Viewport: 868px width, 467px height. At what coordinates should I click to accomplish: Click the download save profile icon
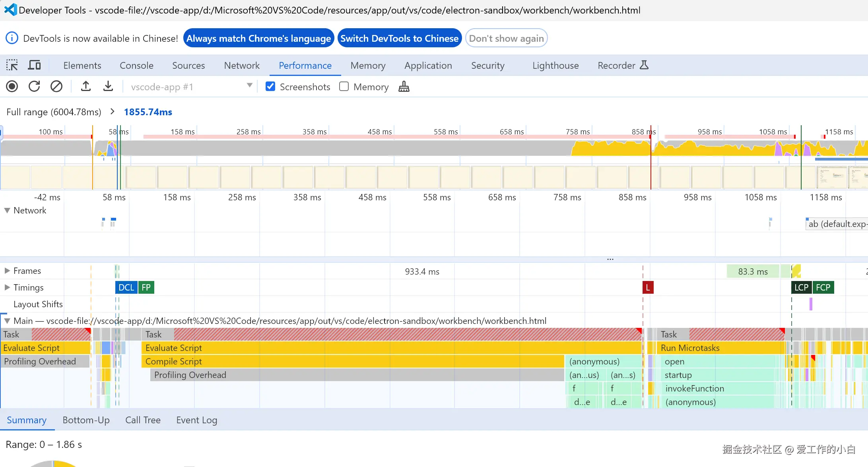click(108, 86)
